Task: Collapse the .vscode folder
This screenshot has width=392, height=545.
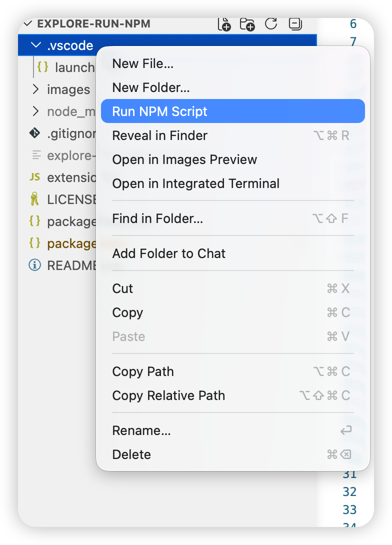Action: 35,45
